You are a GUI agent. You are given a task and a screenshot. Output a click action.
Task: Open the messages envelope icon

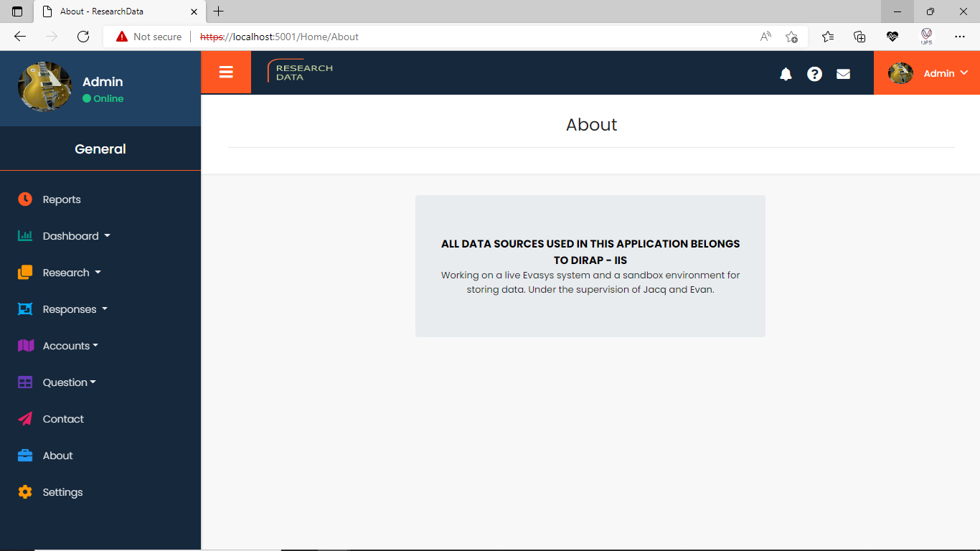point(843,74)
